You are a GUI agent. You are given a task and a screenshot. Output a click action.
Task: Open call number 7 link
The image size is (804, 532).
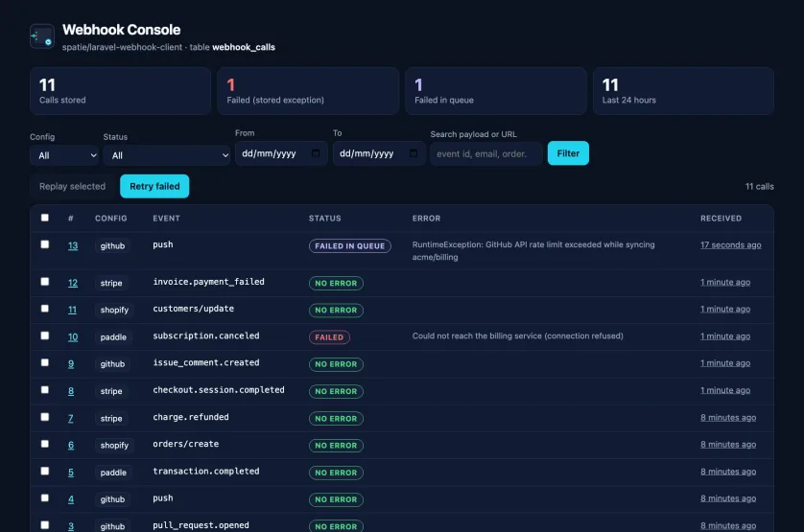click(71, 418)
